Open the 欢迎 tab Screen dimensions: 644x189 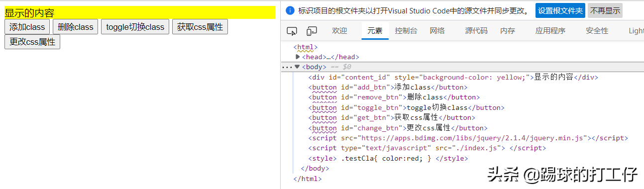[x=339, y=31]
